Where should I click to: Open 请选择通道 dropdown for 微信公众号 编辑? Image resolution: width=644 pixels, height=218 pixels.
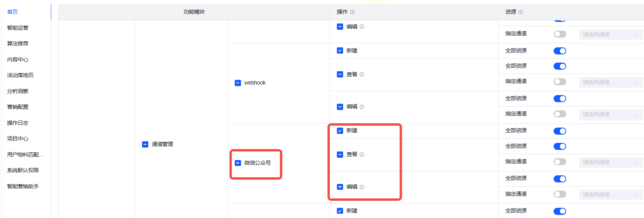(611, 195)
